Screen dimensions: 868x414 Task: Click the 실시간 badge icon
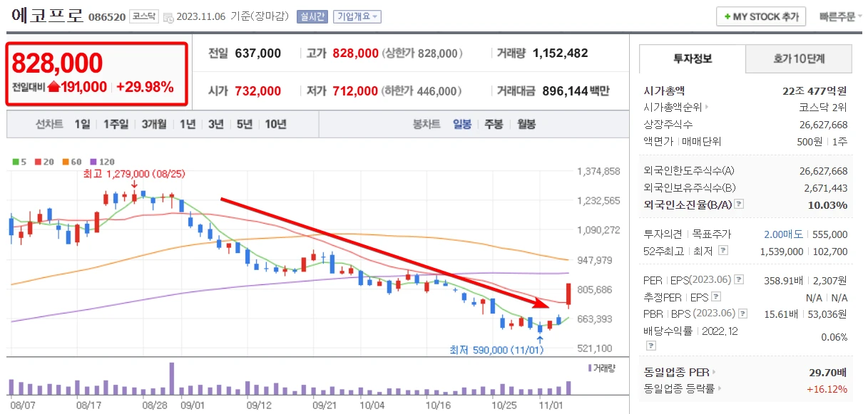click(317, 15)
